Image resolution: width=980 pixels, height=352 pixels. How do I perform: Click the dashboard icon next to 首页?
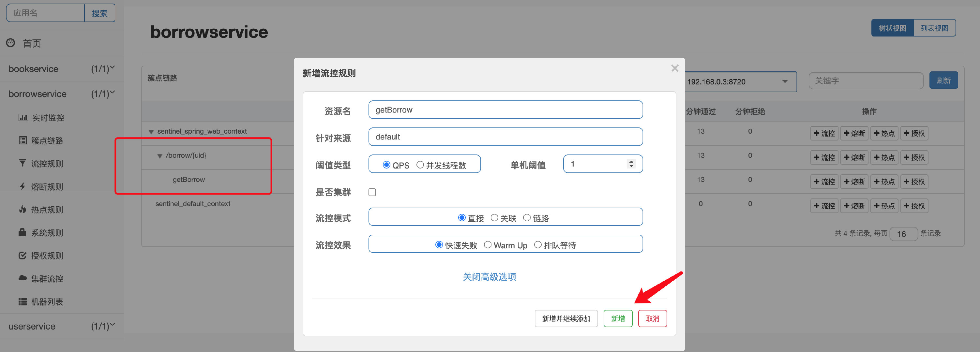(11, 43)
